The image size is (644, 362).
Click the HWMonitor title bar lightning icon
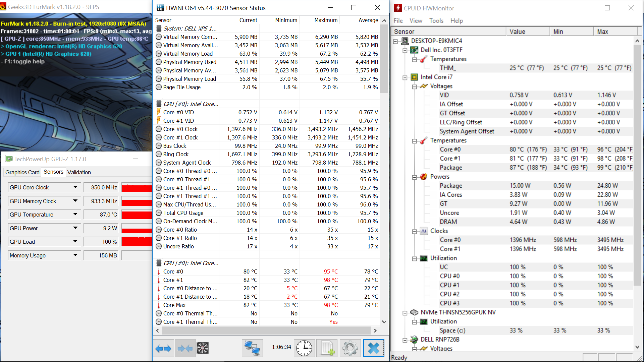point(398,8)
